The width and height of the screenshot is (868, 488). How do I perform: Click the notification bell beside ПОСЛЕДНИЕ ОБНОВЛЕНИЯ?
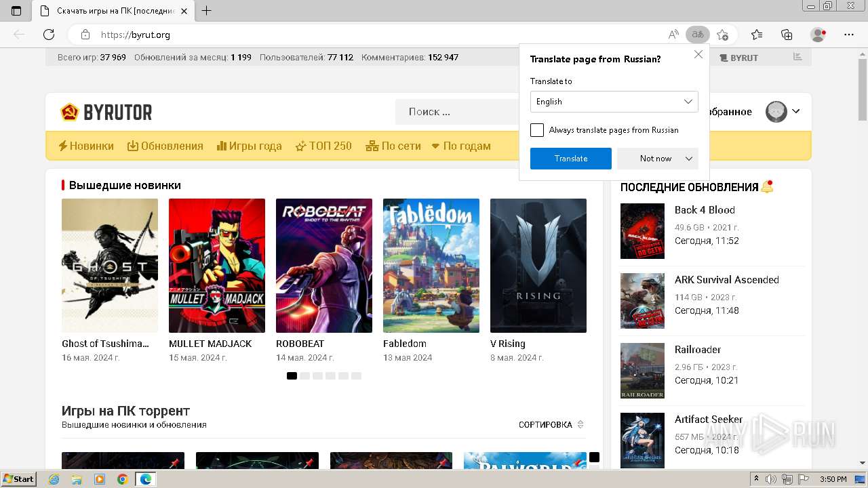(x=767, y=186)
